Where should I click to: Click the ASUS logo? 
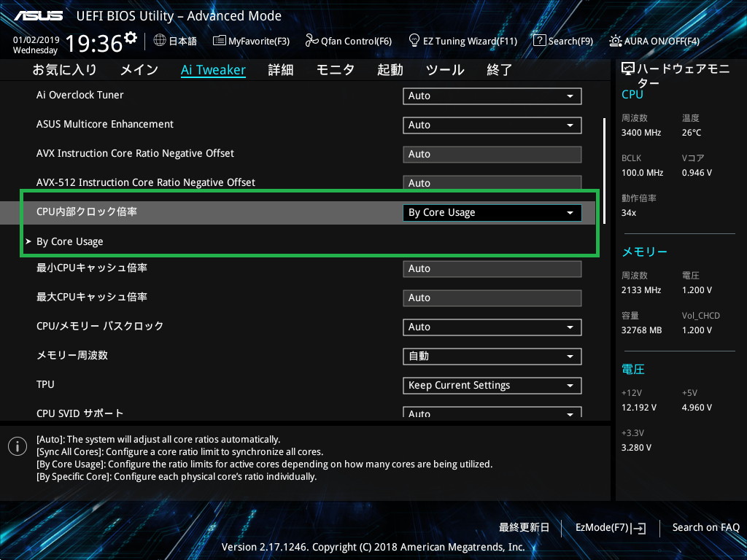tap(38, 16)
